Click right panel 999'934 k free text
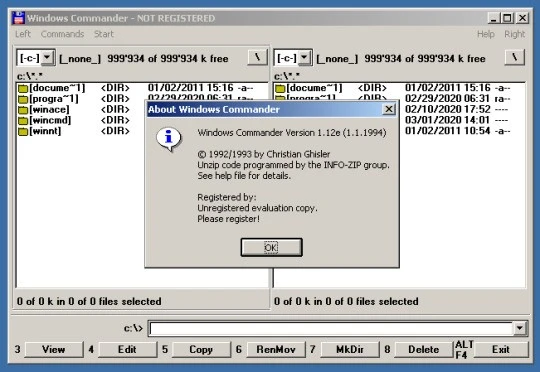This screenshot has height=372, width=540. point(425,59)
